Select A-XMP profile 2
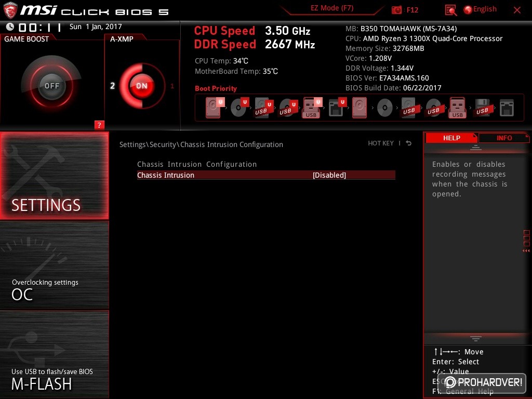The width and height of the screenshot is (532, 399). point(112,86)
